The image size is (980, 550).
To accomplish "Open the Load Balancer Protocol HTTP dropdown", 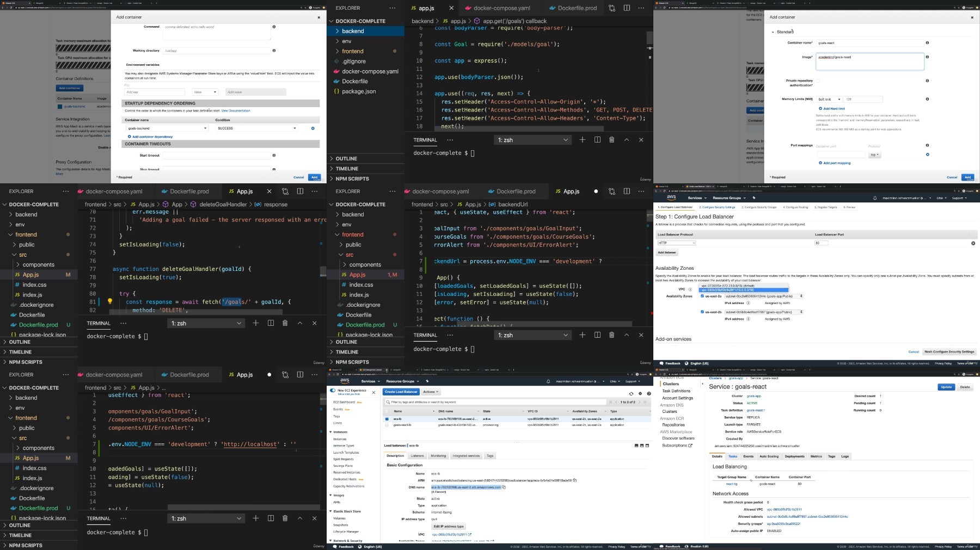I will click(x=676, y=243).
